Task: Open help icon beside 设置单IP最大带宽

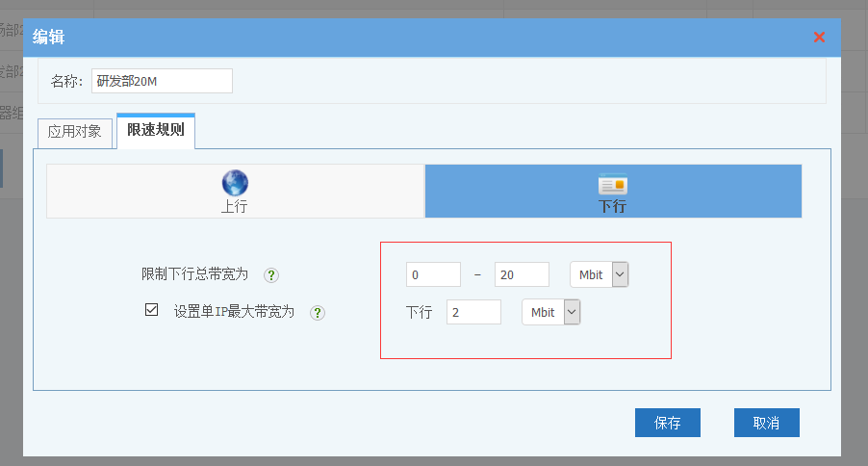Action: 318,313
